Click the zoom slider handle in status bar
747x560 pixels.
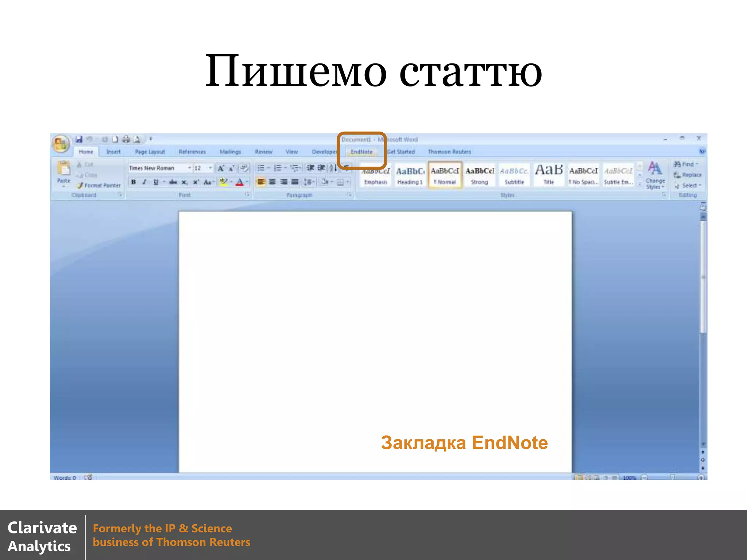click(x=673, y=477)
